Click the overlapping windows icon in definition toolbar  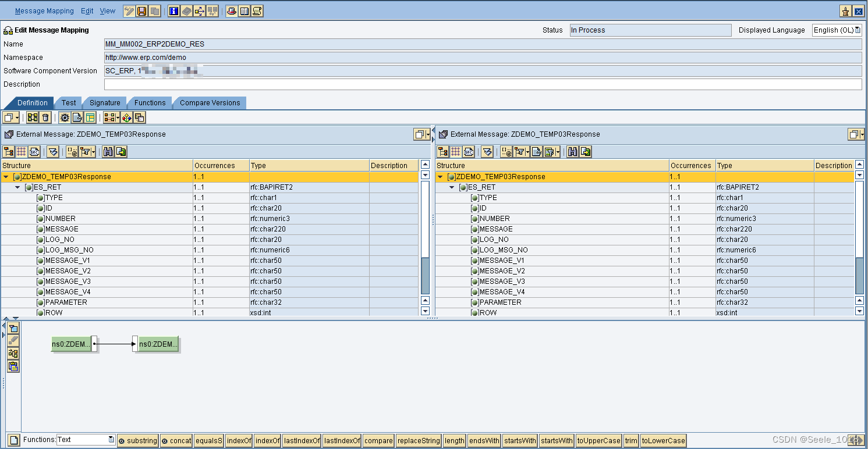click(140, 117)
